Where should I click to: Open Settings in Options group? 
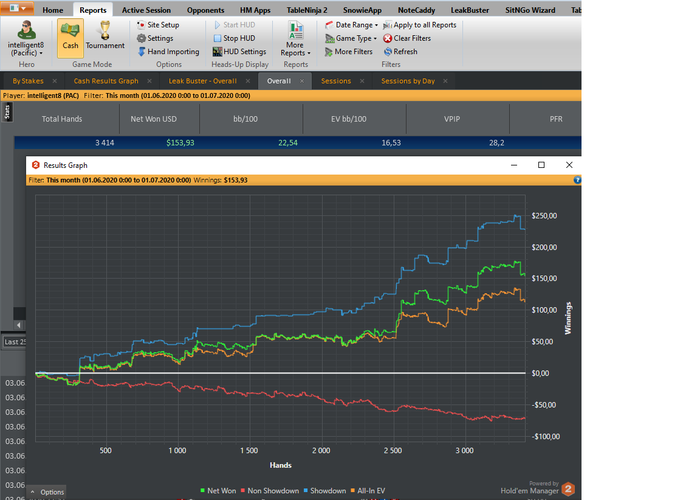(x=155, y=38)
